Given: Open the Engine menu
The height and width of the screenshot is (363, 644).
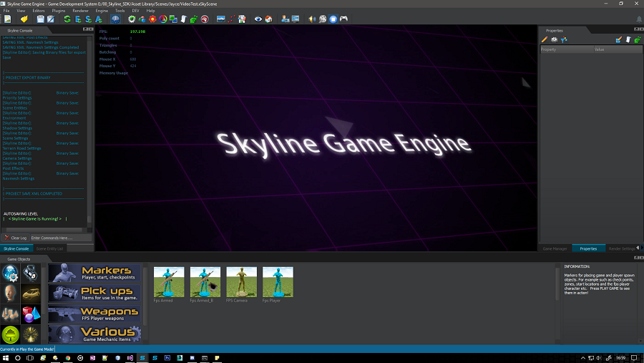Looking at the screenshot, I should [102, 11].
